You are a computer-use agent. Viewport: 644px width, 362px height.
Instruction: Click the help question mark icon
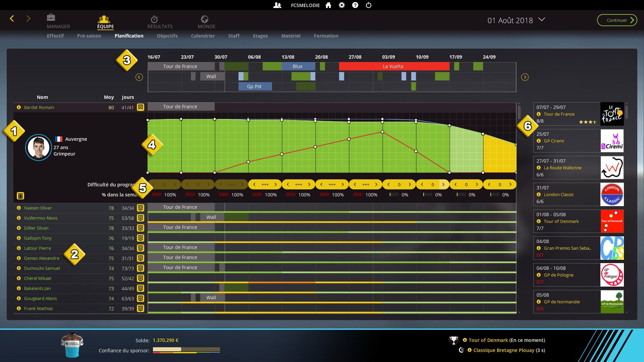point(355,5)
